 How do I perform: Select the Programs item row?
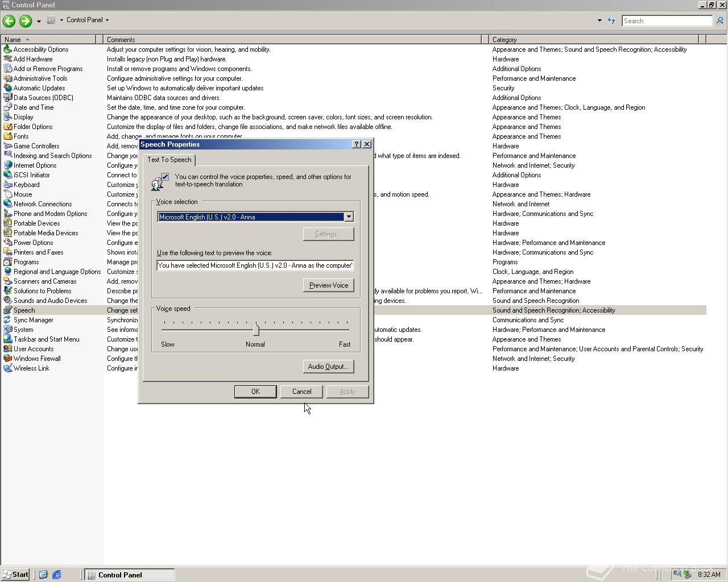(x=353, y=262)
